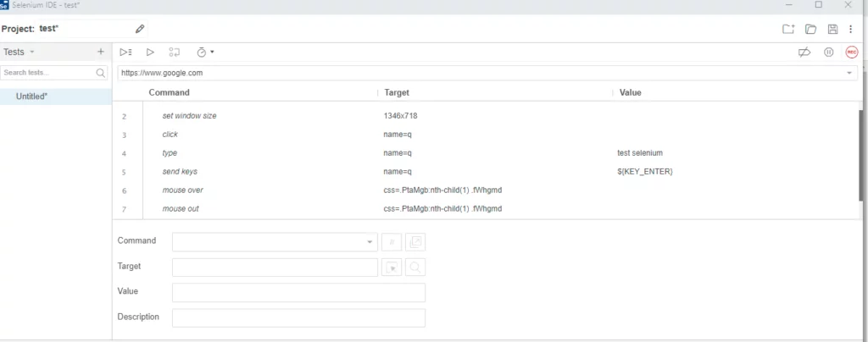Viewport: 868px width, 342px height.
Task: Open the test execution speed control
Action: tap(205, 52)
